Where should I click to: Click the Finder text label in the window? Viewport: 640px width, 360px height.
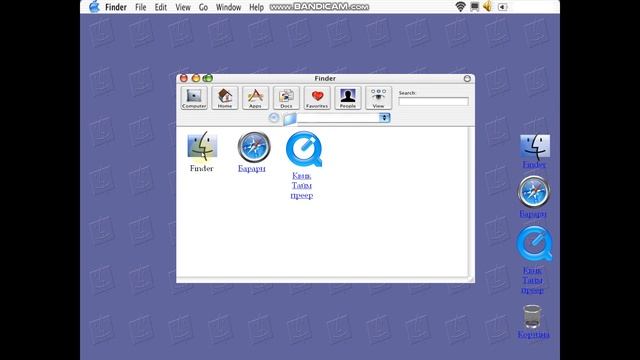click(201, 168)
